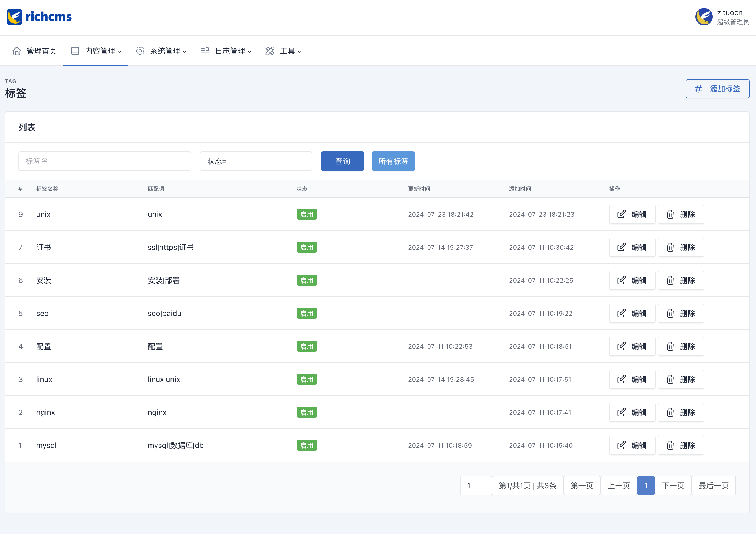Click the 启用 status badge for nginx
Screen dimensions: 756x534
coord(307,412)
